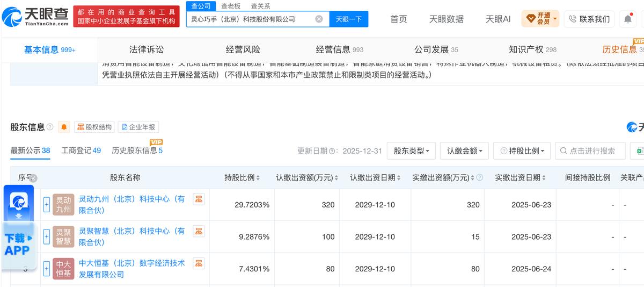Click the Tianyancha logo
Viewport: 644px width, 287px height.
pos(36,16)
